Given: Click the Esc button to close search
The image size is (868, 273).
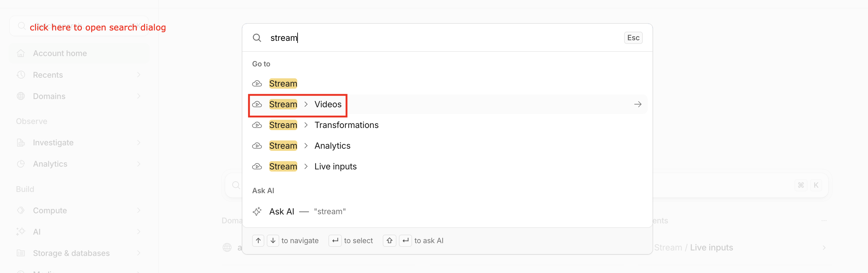Looking at the screenshot, I should tap(633, 38).
